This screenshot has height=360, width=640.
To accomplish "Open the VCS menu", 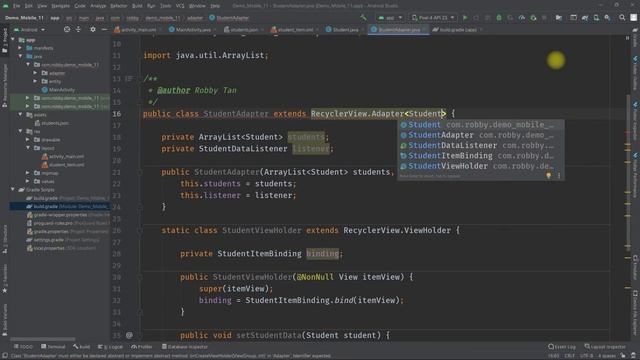I will [x=180, y=6].
